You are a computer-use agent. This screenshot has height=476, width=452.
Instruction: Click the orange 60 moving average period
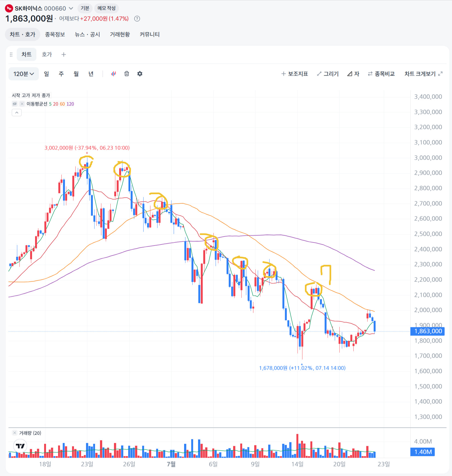pos(62,104)
